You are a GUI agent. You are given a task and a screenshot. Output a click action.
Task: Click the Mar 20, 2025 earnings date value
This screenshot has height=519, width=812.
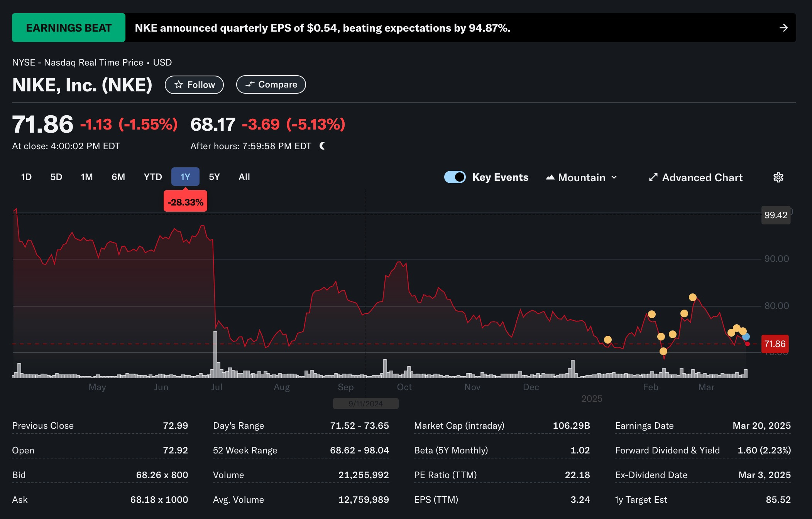pos(761,426)
